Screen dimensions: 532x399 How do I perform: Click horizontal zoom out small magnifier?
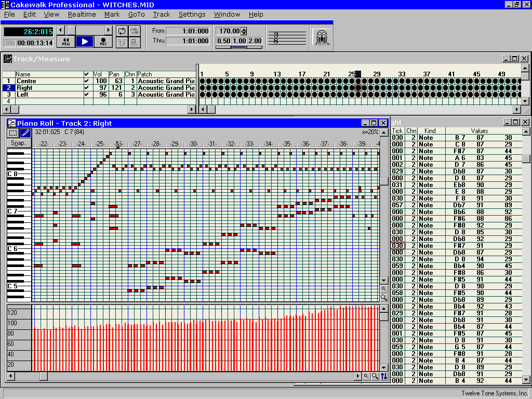[x=366, y=376]
